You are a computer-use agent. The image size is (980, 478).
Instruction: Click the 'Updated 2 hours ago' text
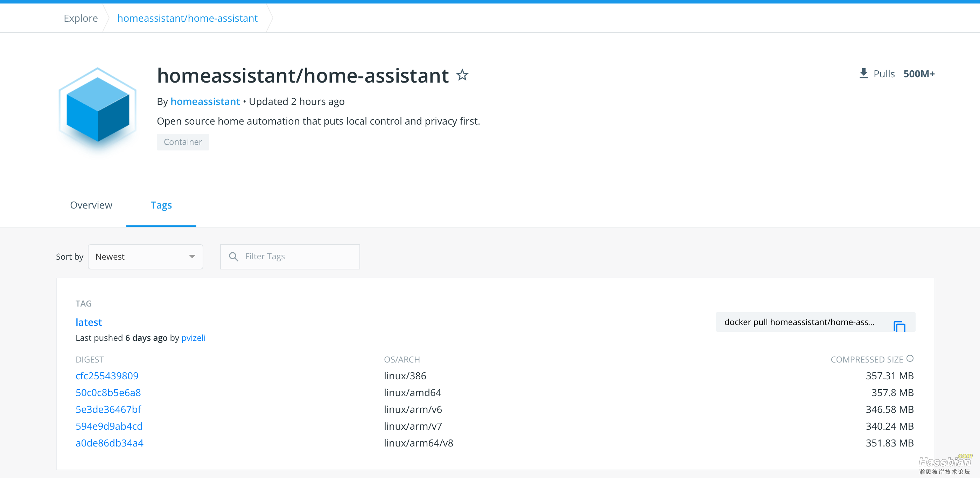tap(296, 101)
